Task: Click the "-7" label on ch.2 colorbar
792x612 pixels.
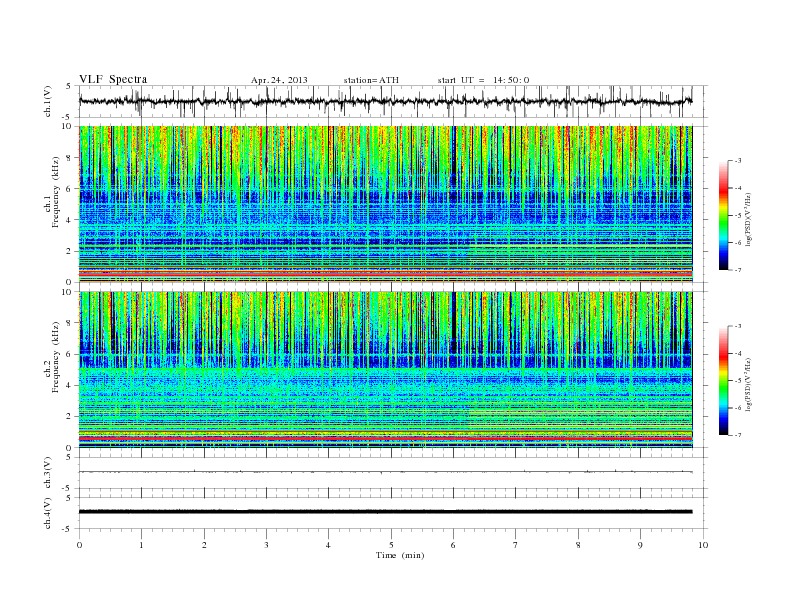Action: point(738,435)
